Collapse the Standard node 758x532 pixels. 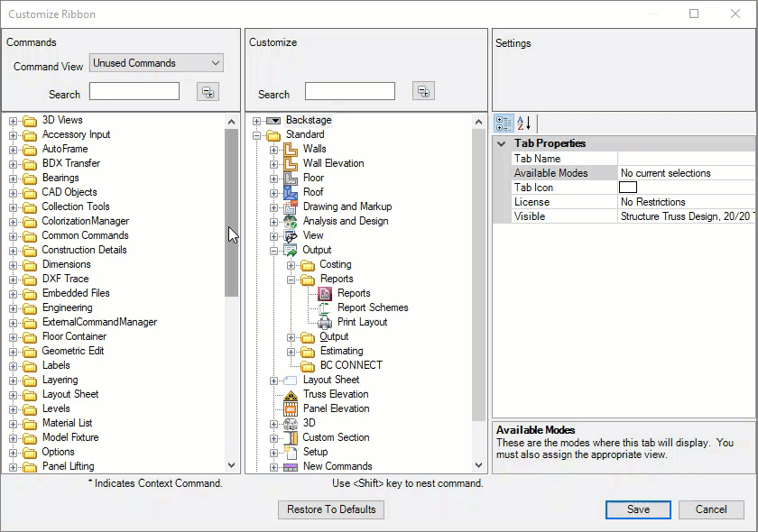pyautogui.click(x=256, y=135)
